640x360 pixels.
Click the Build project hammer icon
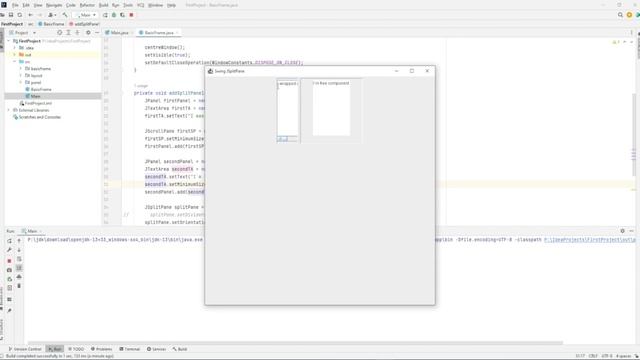coord(65,15)
